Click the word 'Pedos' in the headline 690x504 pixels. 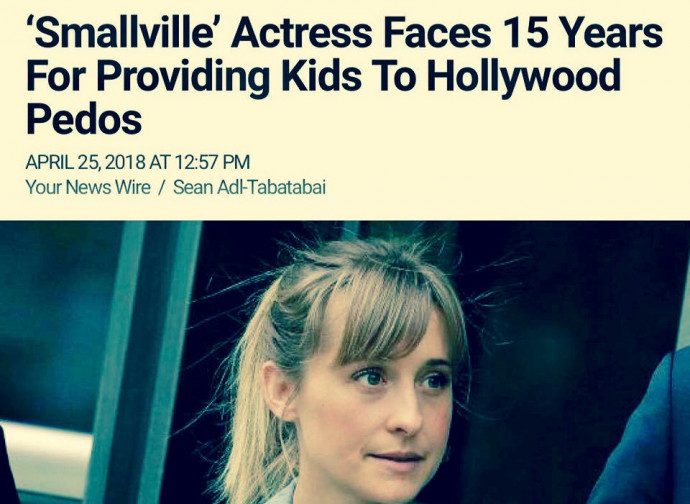(x=84, y=120)
